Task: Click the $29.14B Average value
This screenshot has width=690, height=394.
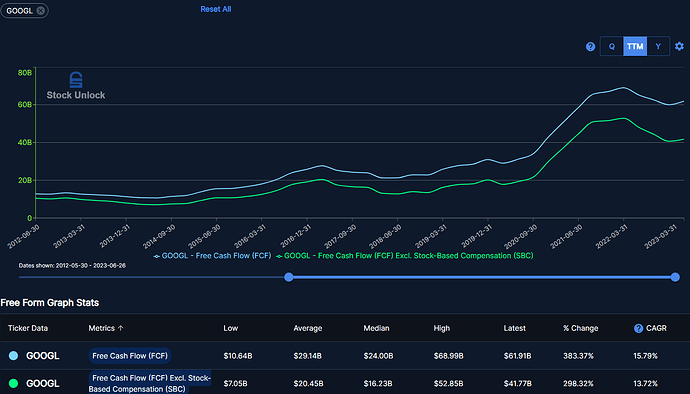Action: 307,356
